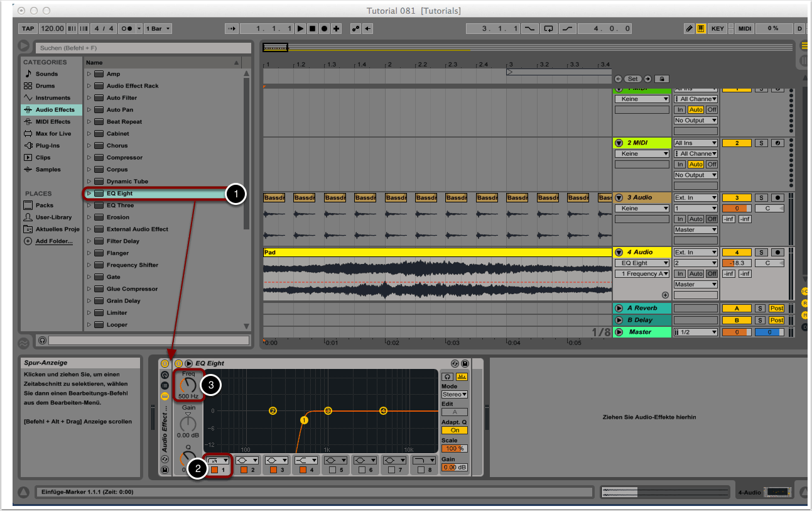Toggle the Draw Mode pencil icon
The height and width of the screenshot is (511, 812).
[690, 29]
